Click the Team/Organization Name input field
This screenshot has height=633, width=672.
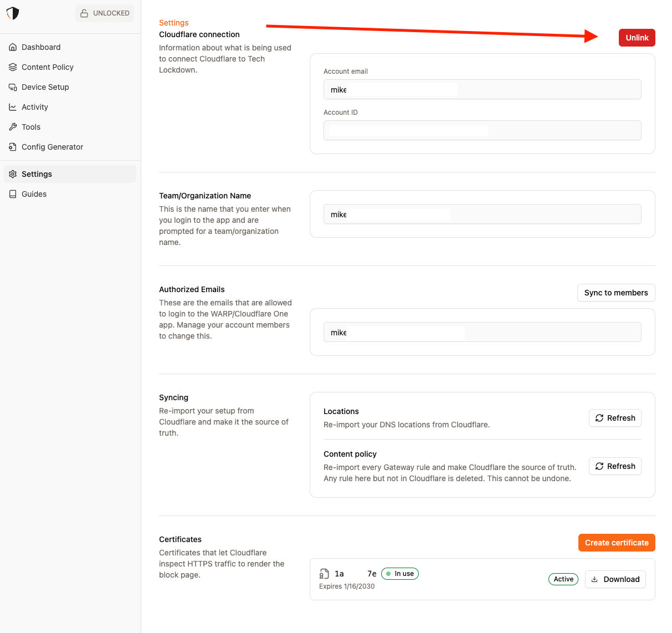pos(483,214)
